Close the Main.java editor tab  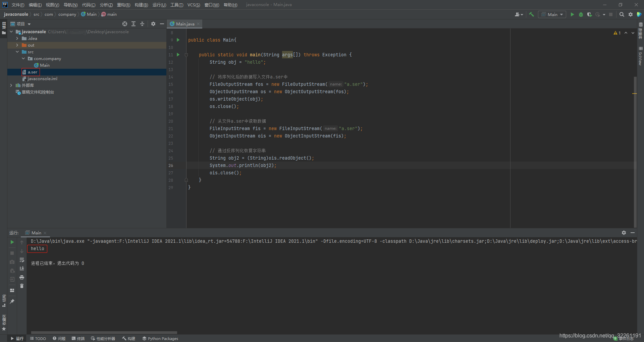[x=198, y=24]
